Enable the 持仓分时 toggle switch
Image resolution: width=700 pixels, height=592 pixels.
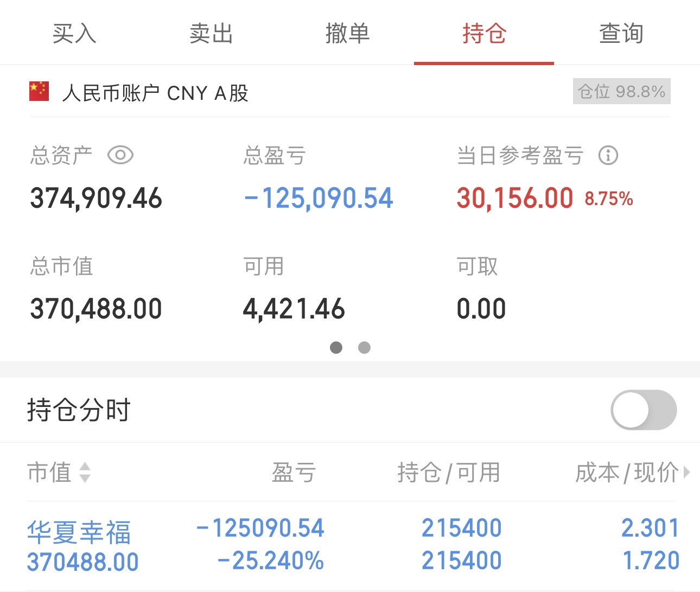pos(644,410)
